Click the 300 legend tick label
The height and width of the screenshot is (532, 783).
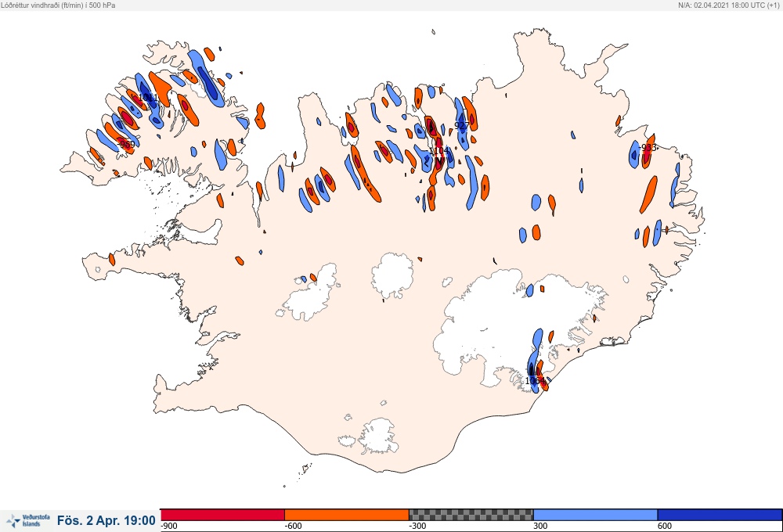tap(540, 526)
